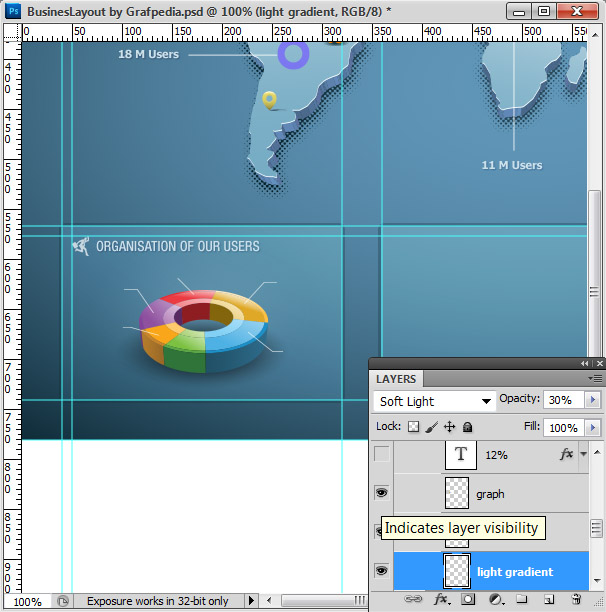Click 'Exposure works in 32-bit only' status text

click(x=158, y=601)
